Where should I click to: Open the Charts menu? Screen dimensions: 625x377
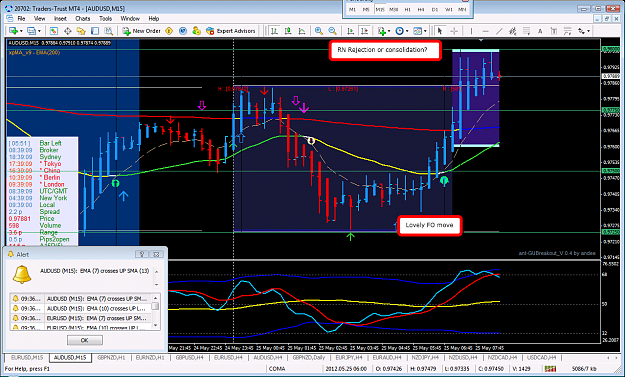coord(83,18)
